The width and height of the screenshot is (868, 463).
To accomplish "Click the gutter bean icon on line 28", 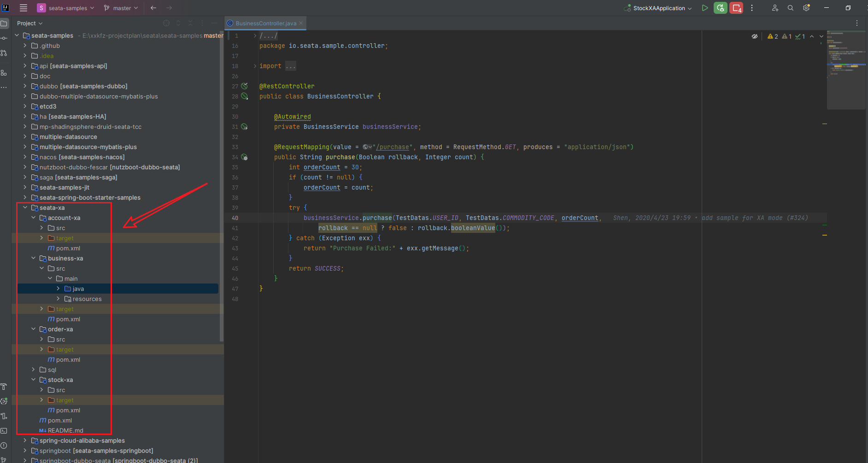I will click(x=245, y=96).
